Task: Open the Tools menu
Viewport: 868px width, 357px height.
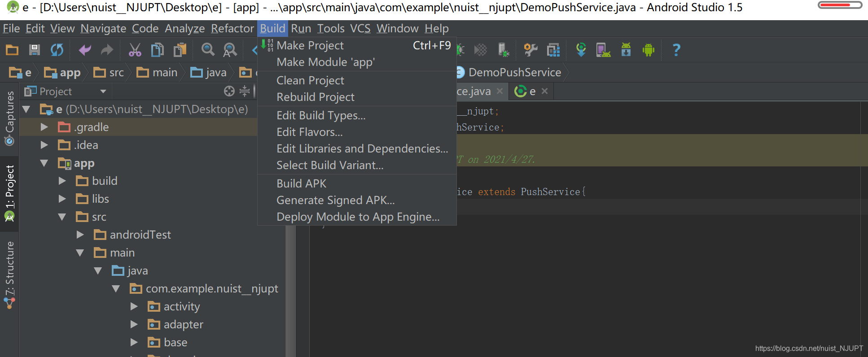Action: [x=331, y=29]
